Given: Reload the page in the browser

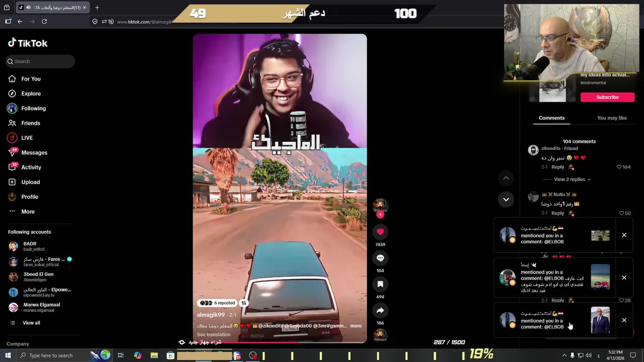Looking at the screenshot, I should point(44,22).
